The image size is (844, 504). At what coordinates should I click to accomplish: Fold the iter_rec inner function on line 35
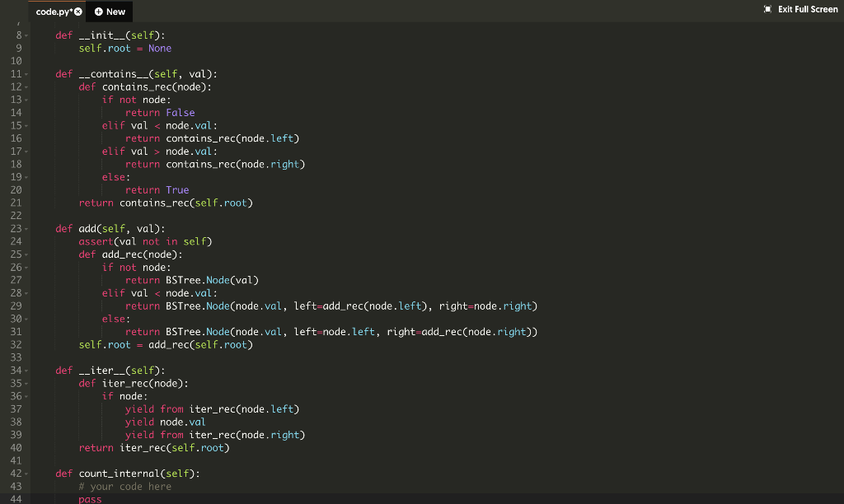tap(25, 383)
